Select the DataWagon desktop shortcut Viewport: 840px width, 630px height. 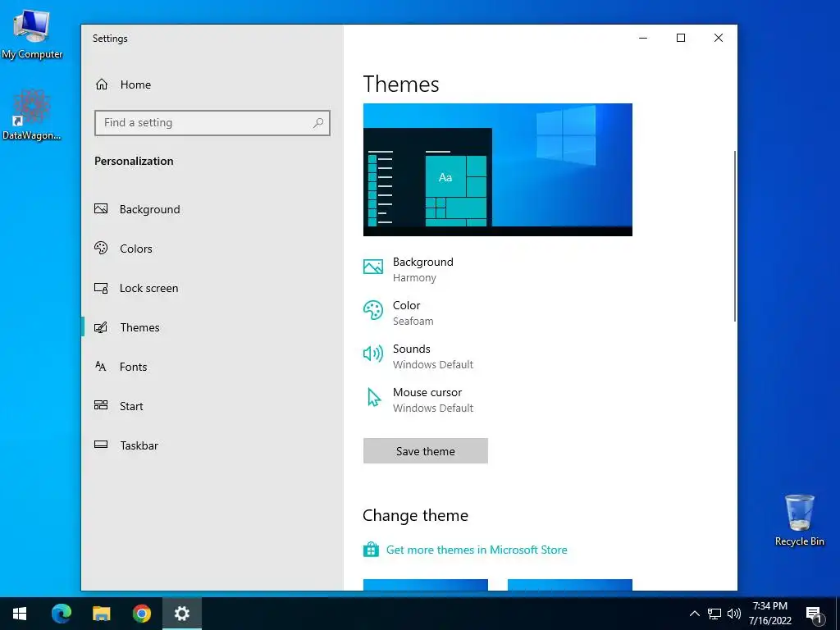click(32, 115)
